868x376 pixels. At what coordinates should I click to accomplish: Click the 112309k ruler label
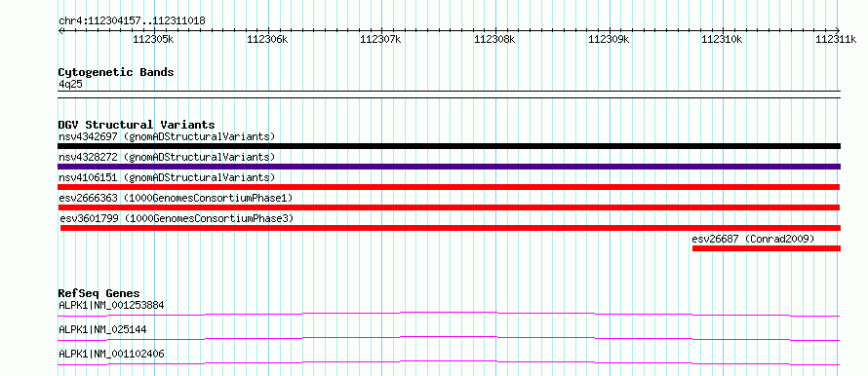pos(609,39)
